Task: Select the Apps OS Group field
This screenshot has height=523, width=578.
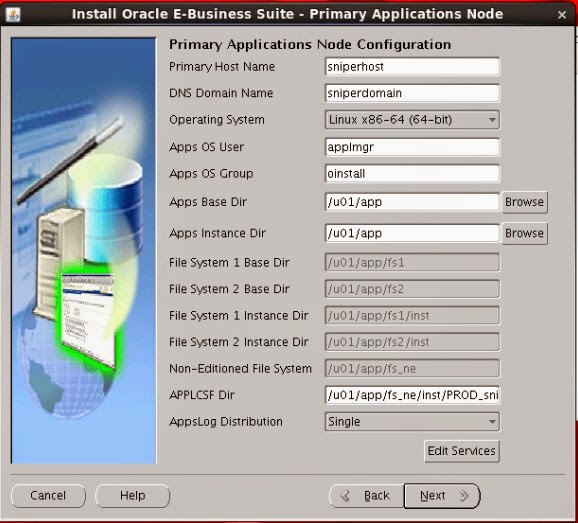Action: point(412,174)
